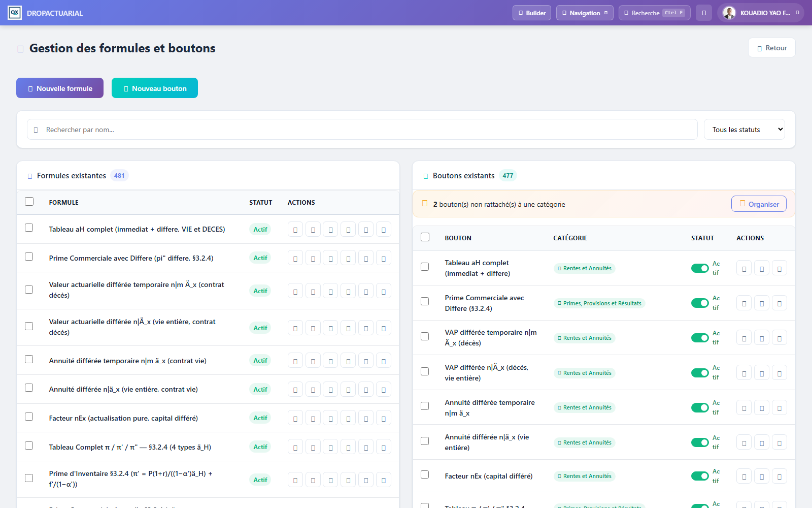
Task: Open the Tous les statuts dropdown
Action: [x=745, y=130]
